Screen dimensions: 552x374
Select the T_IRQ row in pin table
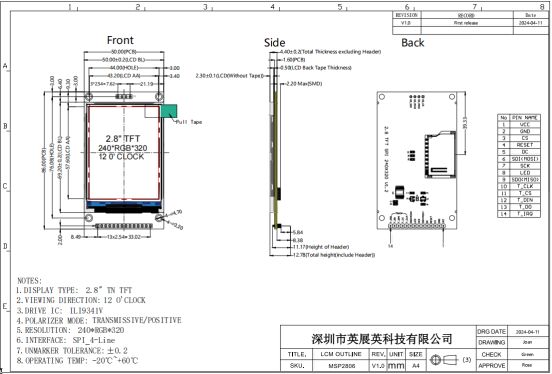click(519, 214)
